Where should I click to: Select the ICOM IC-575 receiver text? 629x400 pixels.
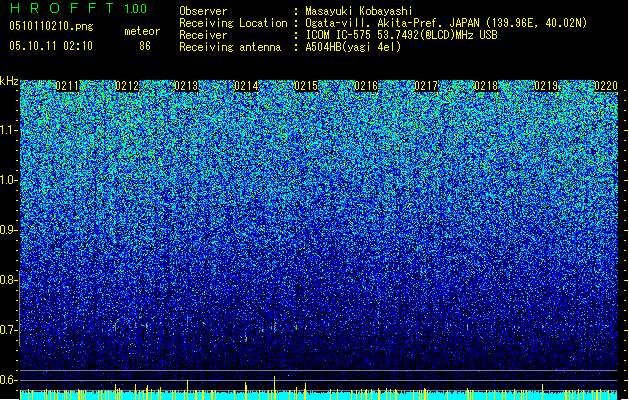coord(402,35)
